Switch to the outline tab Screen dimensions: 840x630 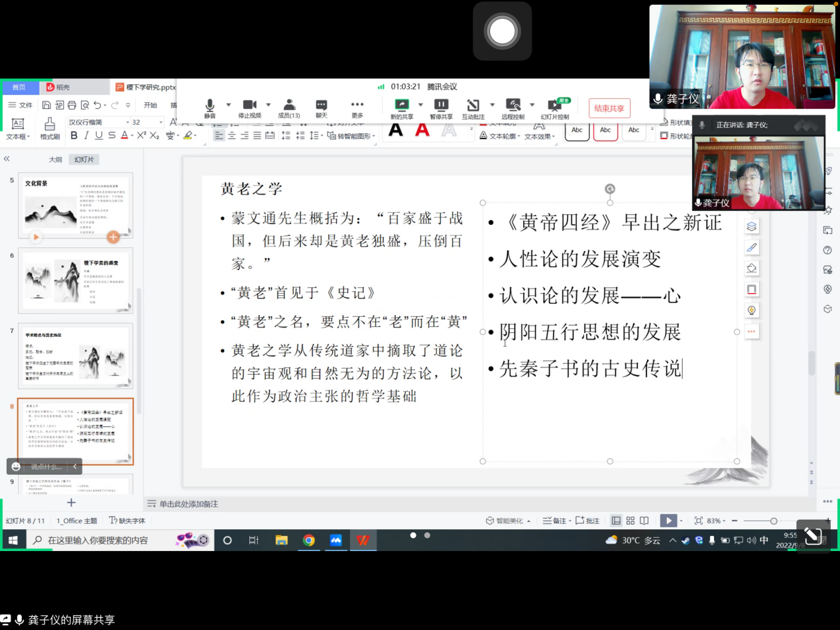click(x=55, y=160)
